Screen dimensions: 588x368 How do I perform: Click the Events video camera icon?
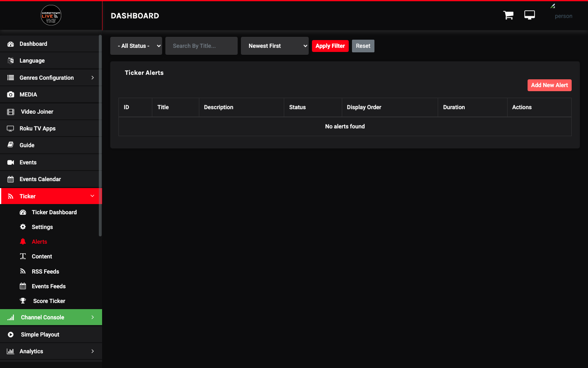11,162
